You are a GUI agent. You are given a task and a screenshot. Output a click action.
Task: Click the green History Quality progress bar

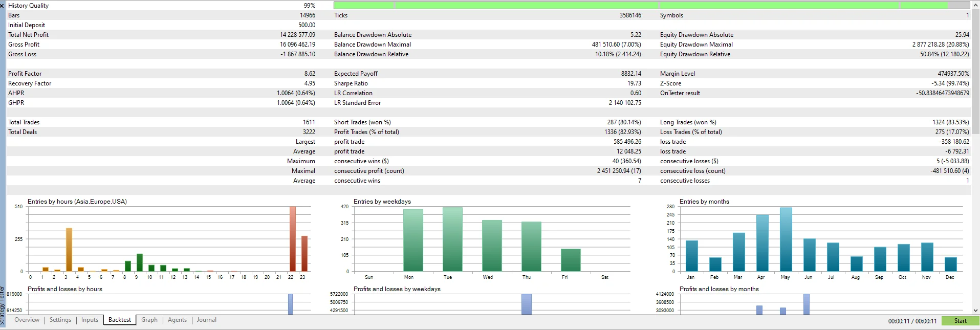(x=651, y=5)
